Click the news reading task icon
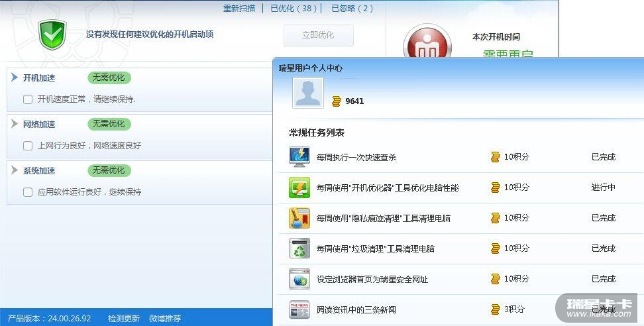 click(x=299, y=309)
